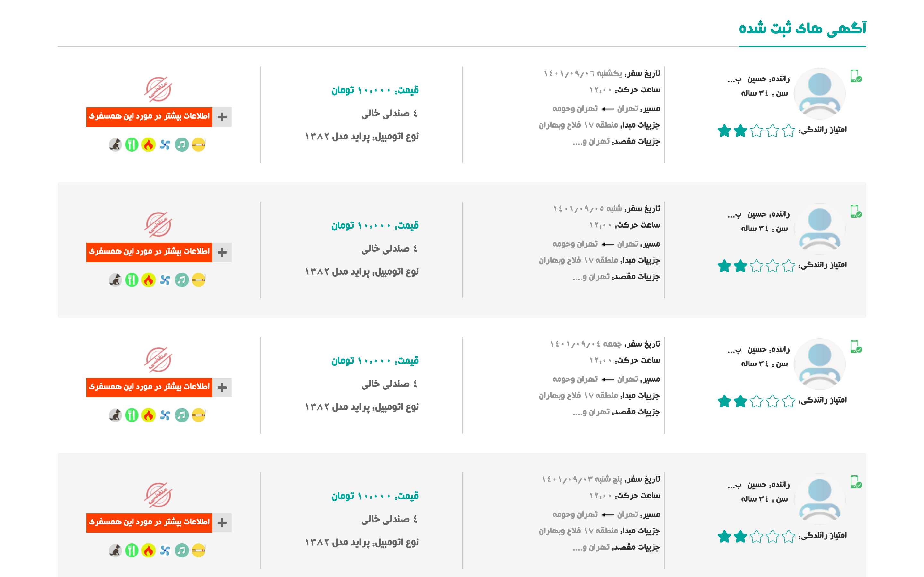Select the music amenity icon on first listing
The image size is (924, 577).
[x=183, y=144]
